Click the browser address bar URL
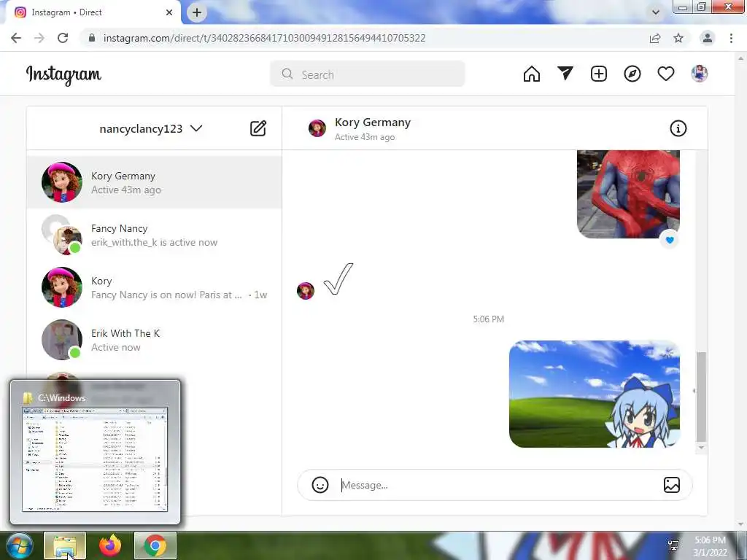 point(264,38)
